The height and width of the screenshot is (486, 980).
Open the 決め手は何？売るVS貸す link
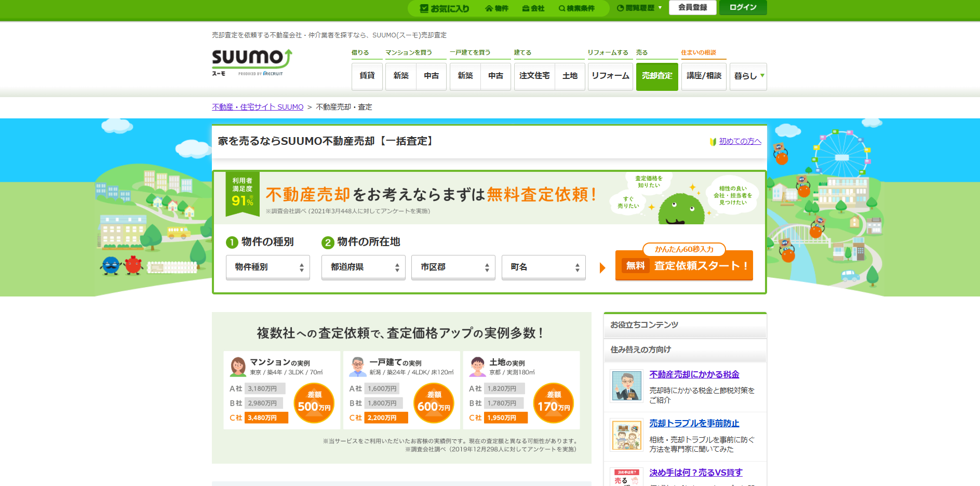tap(696, 473)
